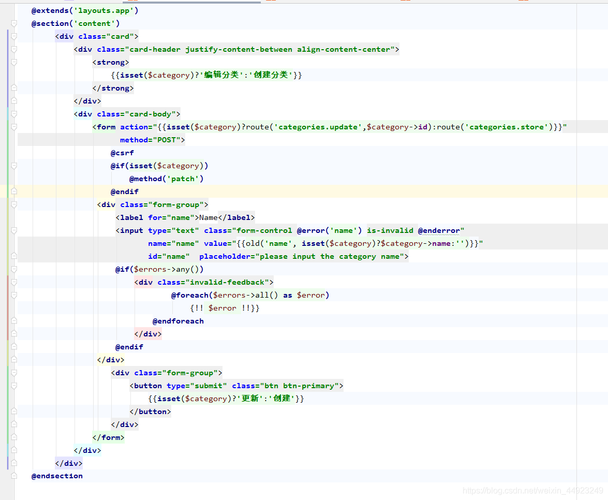Image resolution: width=608 pixels, height=500 pixels.
Task: Toggle fold marker on the @endforeach line
Action: click(14, 321)
